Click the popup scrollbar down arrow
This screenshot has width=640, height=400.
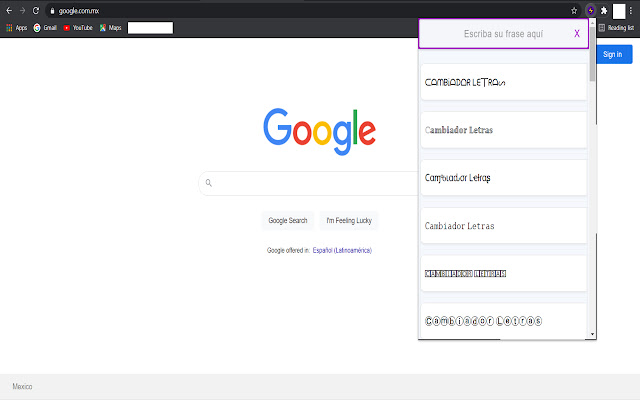pyautogui.click(x=592, y=334)
